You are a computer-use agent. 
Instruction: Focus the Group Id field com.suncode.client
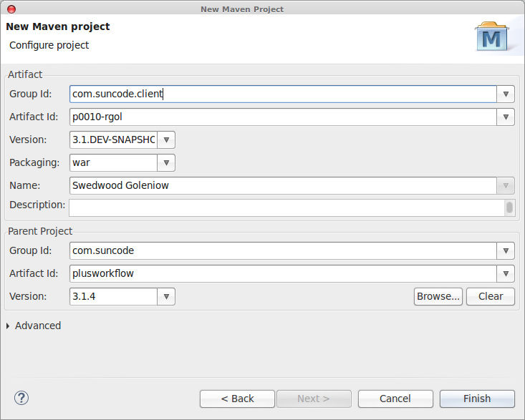click(x=283, y=94)
